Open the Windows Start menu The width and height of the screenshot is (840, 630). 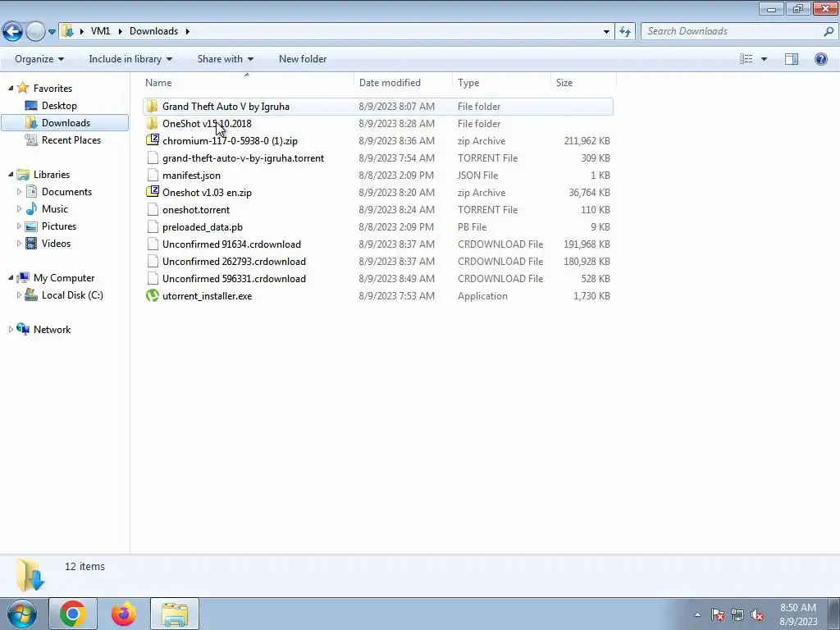coord(22,614)
